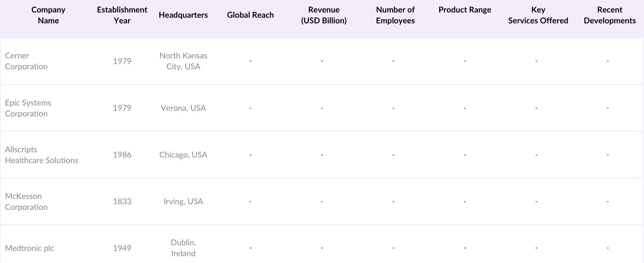
Task: Click the Number of Employees column header
Action: click(395, 15)
